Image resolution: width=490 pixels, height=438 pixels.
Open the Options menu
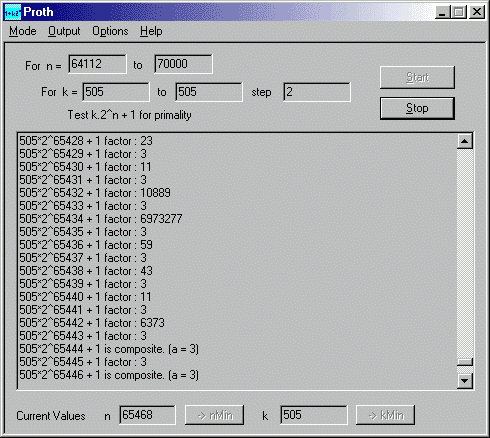pyautogui.click(x=110, y=31)
